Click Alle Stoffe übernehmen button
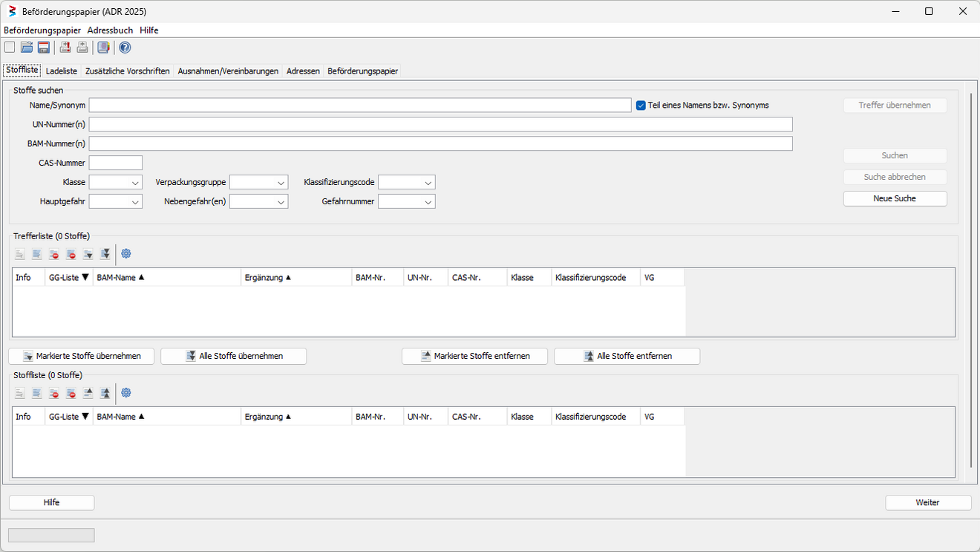Image resolution: width=980 pixels, height=552 pixels. click(x=234, y=356)
